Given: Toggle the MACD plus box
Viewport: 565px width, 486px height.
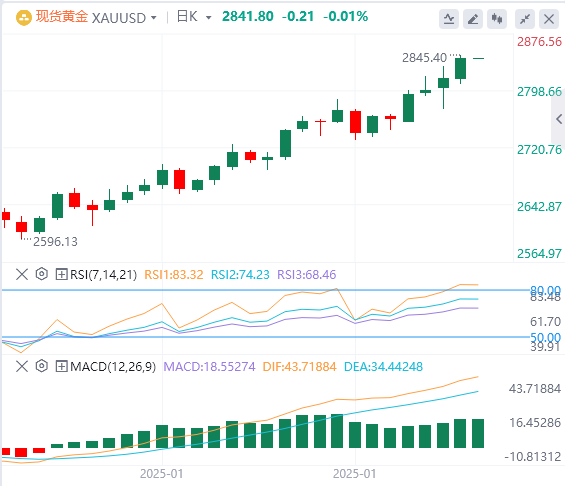Looking at the screenshot, I should 61,367.
